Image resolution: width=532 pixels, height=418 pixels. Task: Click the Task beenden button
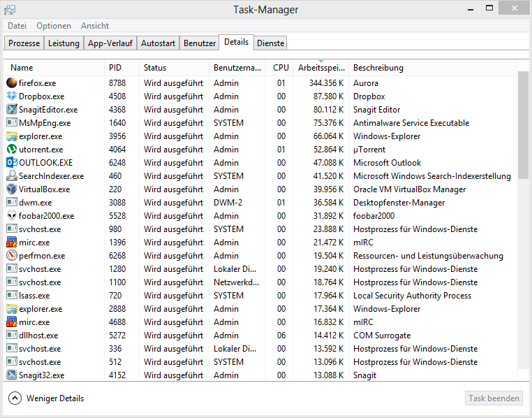494,398
